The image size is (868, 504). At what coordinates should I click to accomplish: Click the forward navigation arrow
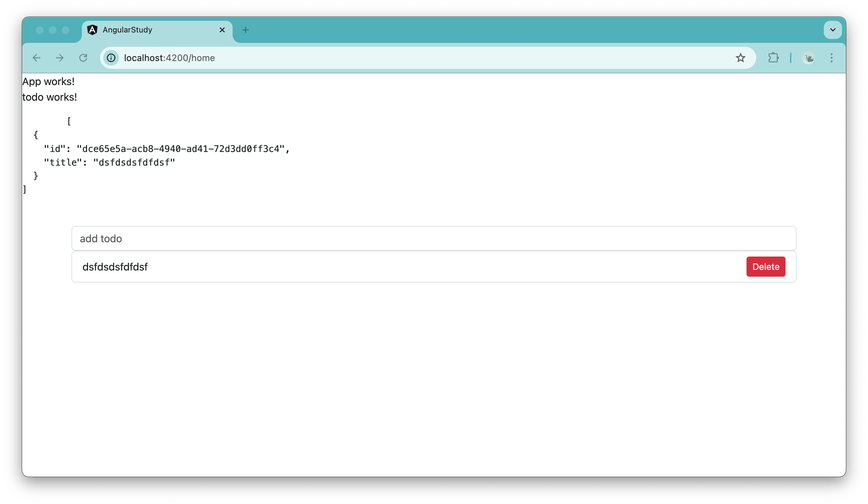(x=59, y=58)
